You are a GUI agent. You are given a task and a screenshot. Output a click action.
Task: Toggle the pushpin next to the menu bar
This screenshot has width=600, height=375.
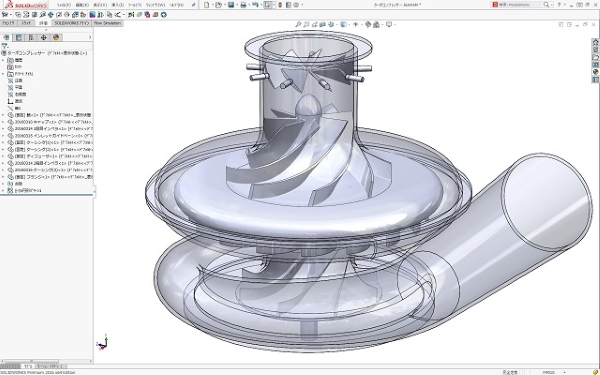tap(194, 5)
